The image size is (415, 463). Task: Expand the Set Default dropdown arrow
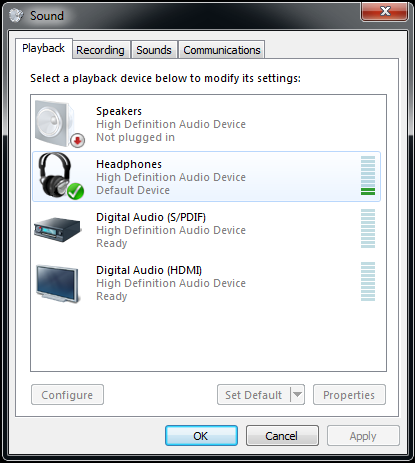pos(297,395)
